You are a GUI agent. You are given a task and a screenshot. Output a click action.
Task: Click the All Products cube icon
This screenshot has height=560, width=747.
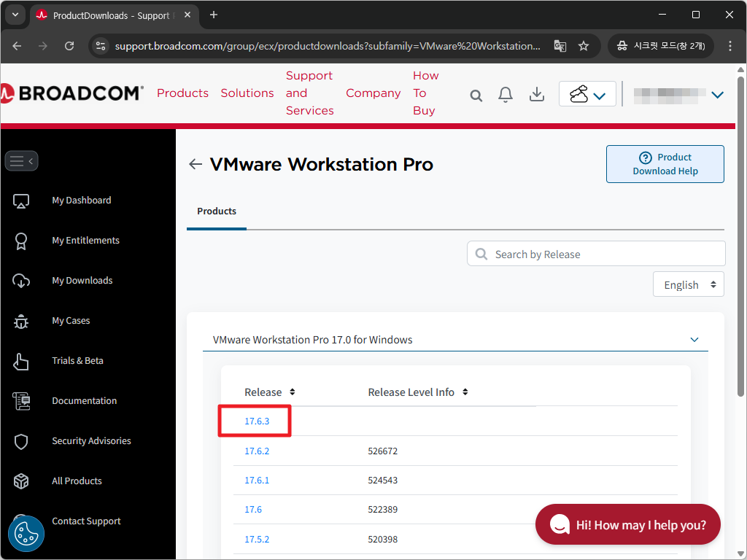pos(21,481)
